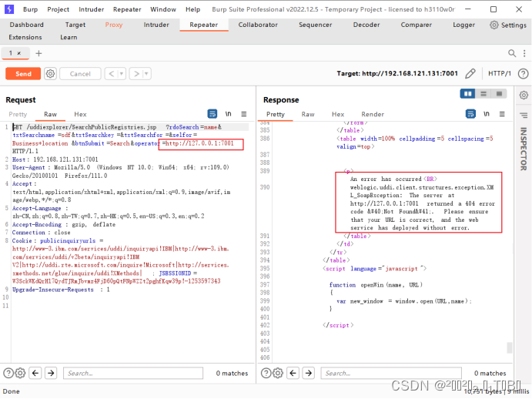Select response Raw view tab
Viewport: 532px width, 399px height.
click(x=308, y=115)
